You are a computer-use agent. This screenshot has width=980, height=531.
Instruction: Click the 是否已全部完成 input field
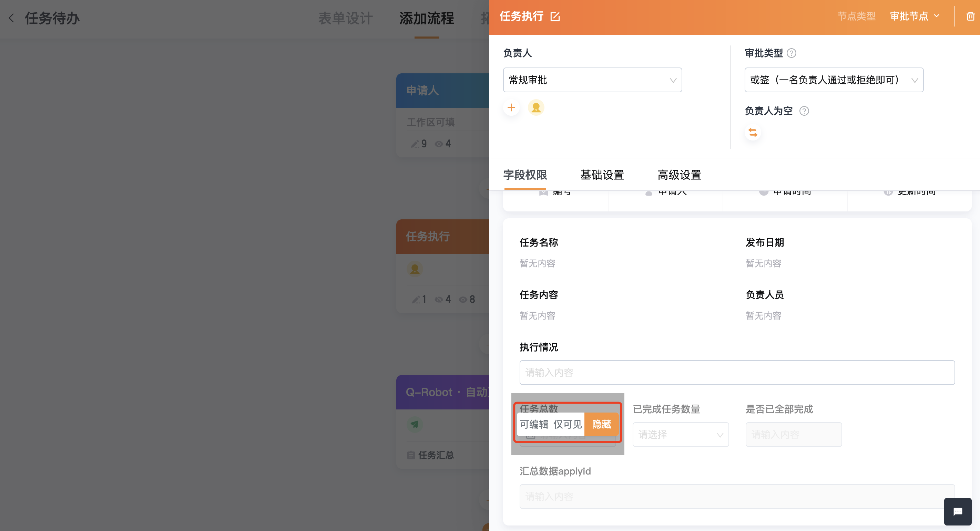pos(794,435)
